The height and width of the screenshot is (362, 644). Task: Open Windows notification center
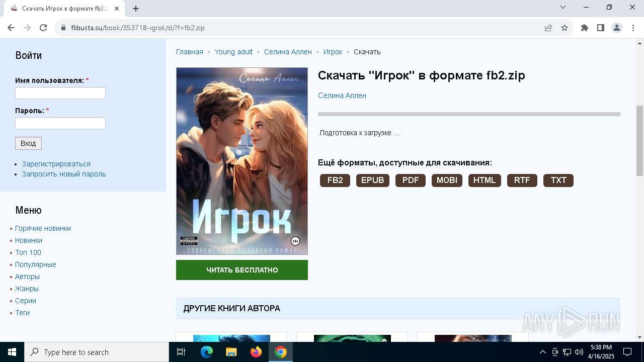pyautogui.click(x=627, y=352)
